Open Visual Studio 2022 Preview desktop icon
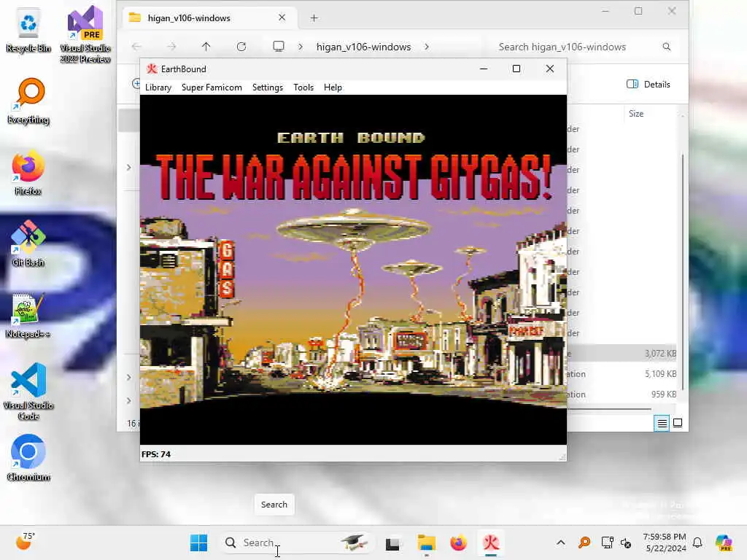 pos(85,34)
